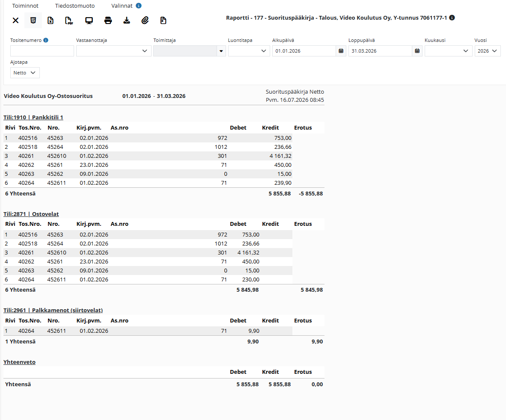The image size is (506, 420).
Task: Click into the Tositenumero input field
Action: tap(42, 51)
